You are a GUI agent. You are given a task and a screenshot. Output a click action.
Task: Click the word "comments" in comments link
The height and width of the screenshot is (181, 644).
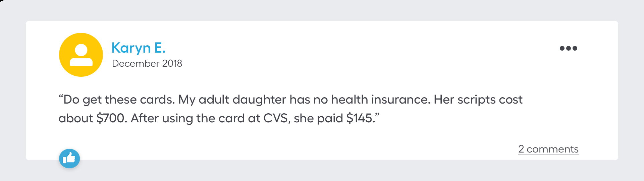tap(552, 149)
